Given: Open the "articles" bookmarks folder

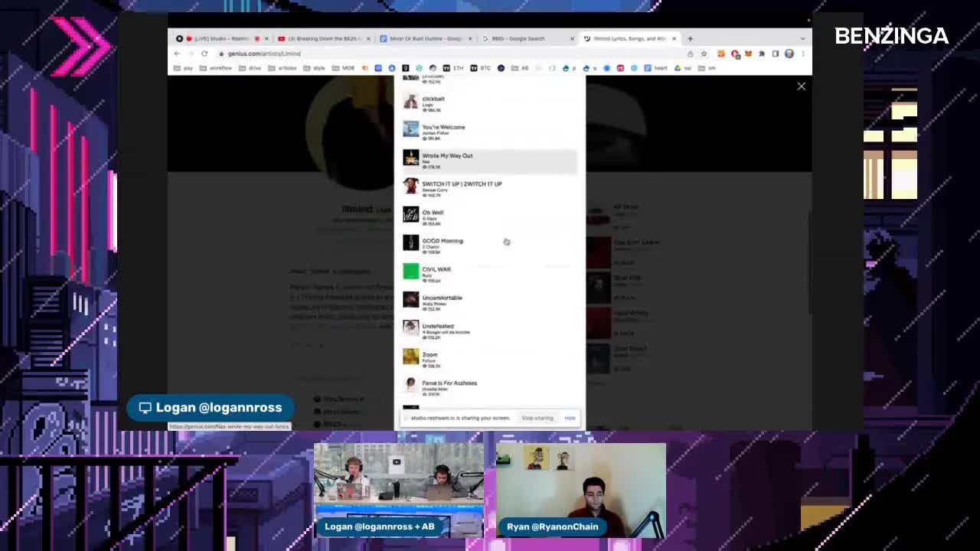Looking at the screenshot, I should pos(283,68).
